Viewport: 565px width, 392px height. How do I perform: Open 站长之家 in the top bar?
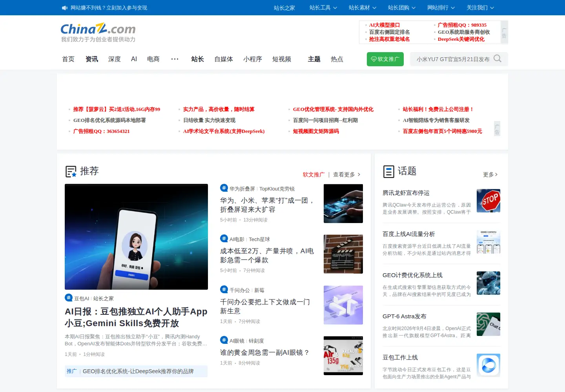pyautogui.click(x=284, y=7)
